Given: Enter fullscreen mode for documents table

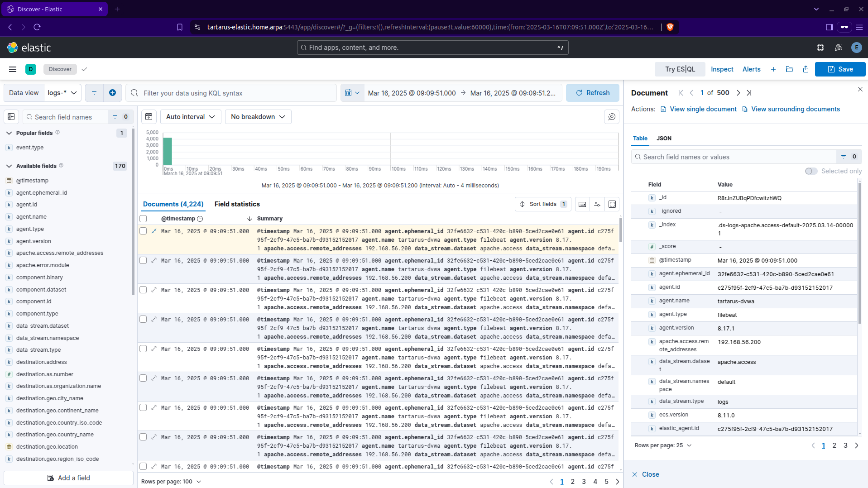Looking at the screenshot, I should (612, 204).
